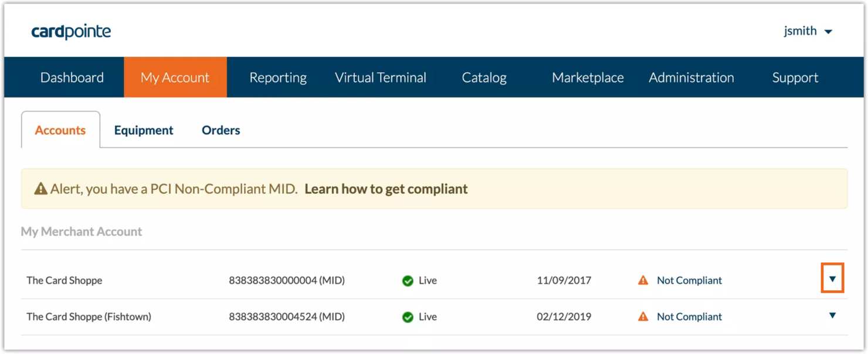The height and width of the screenshot is (354, 868).
Task: Click the date 02/12/2019
Action: pyautogui.click(x=564, y=316)
